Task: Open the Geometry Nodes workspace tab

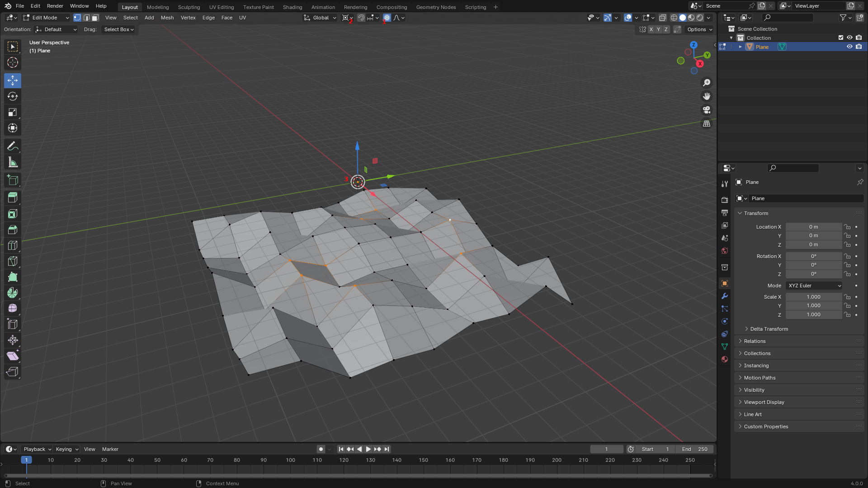Action: click(x=436, y=7)
